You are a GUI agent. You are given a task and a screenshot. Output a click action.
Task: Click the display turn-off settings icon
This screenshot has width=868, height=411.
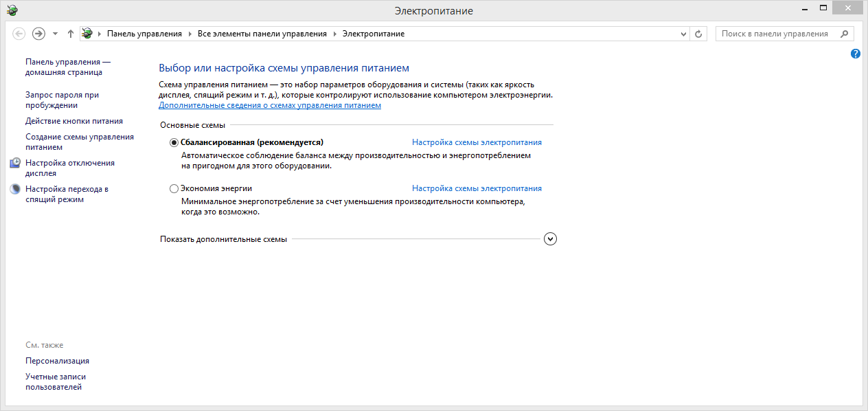(15, 164)
